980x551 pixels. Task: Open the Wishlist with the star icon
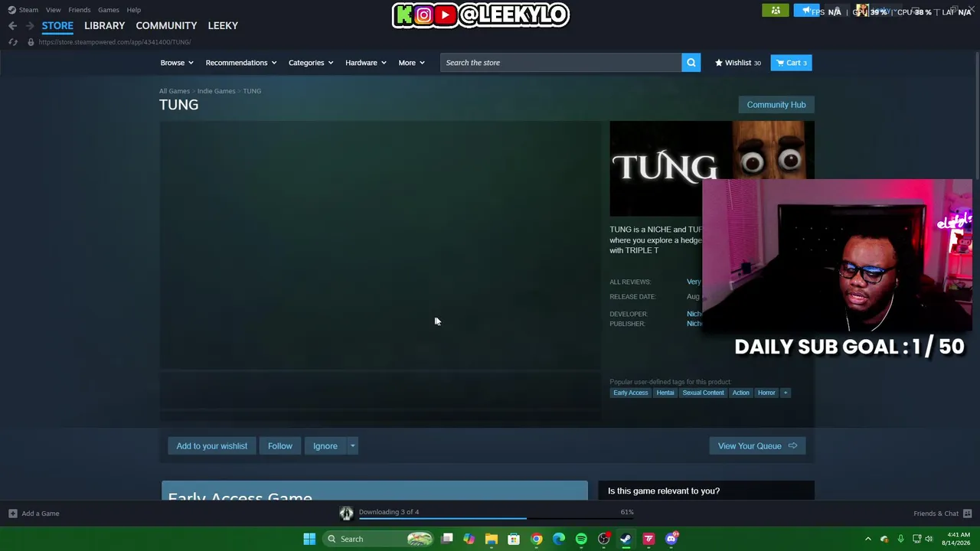(738, 63)
